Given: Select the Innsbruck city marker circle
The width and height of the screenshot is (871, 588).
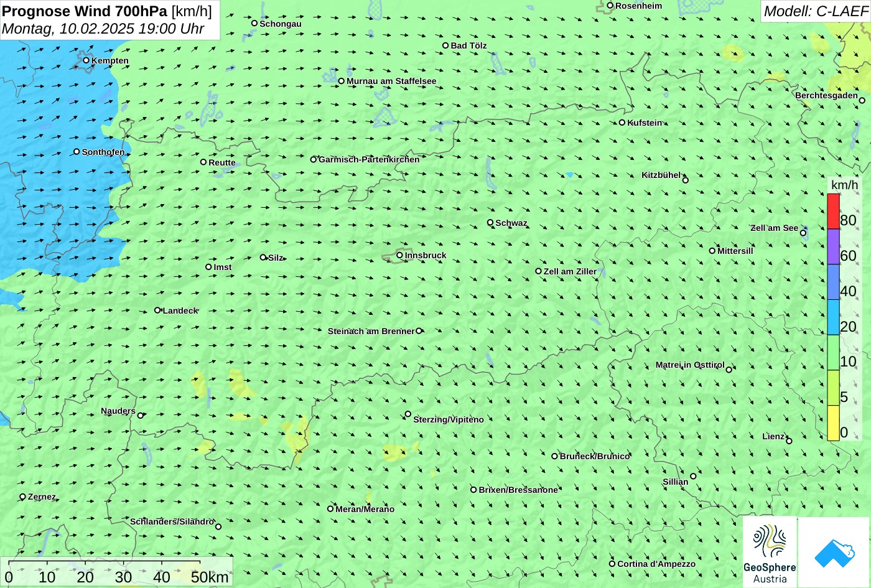Looking at the screenshot, I should point(399,255).
